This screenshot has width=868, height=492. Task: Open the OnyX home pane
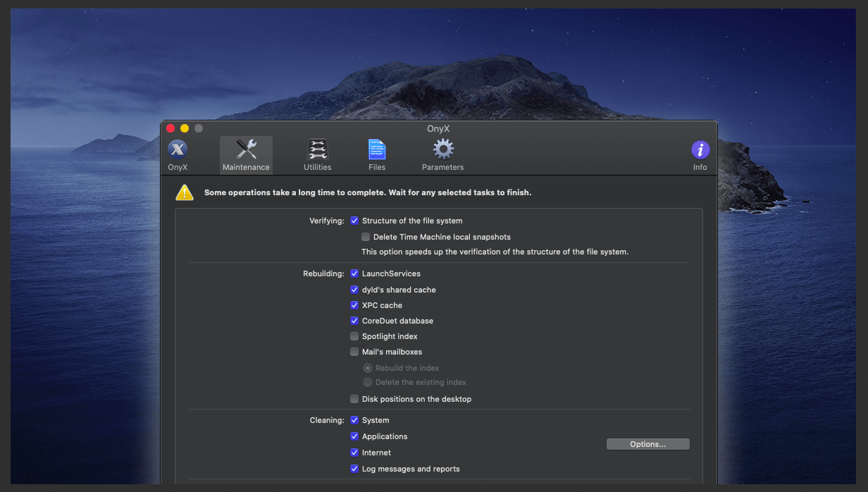click(178, 154)
